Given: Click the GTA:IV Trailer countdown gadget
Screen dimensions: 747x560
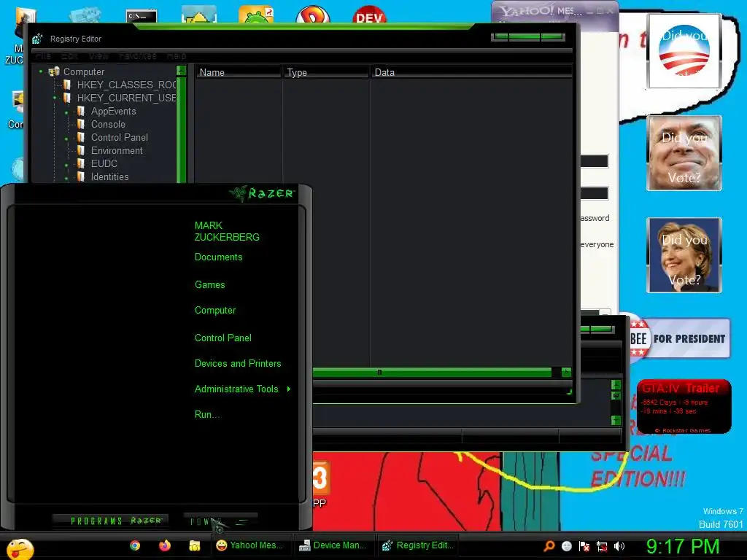Looking at the screenshot, I should [684, 407].
